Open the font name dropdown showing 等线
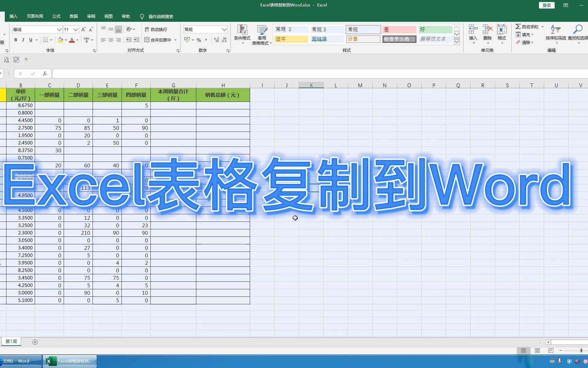Viewport: 588px width, 368px height. pos(59,30)
